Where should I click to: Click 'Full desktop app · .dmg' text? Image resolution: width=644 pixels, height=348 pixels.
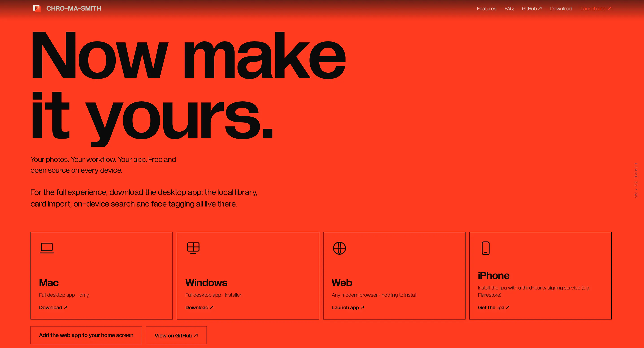coord(64,295)
